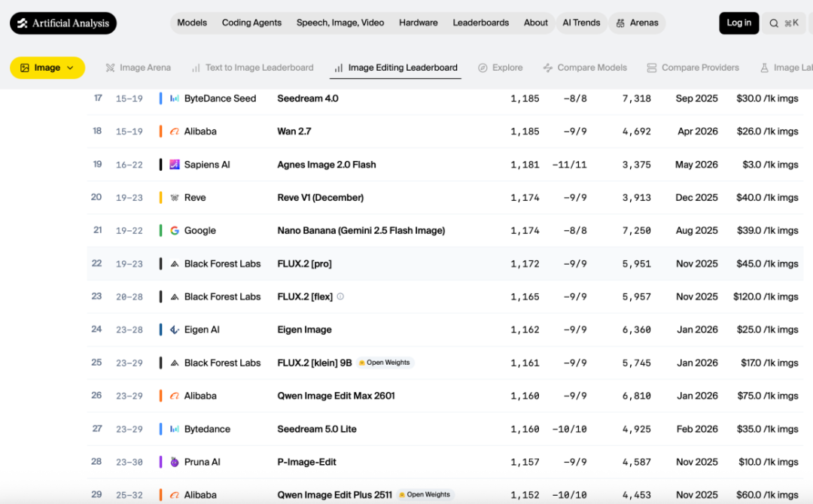Click the Image Arena crossed-swords icon
Viewport: 813px width, 504px height.
pyautogui.click(x=110, y=68)
